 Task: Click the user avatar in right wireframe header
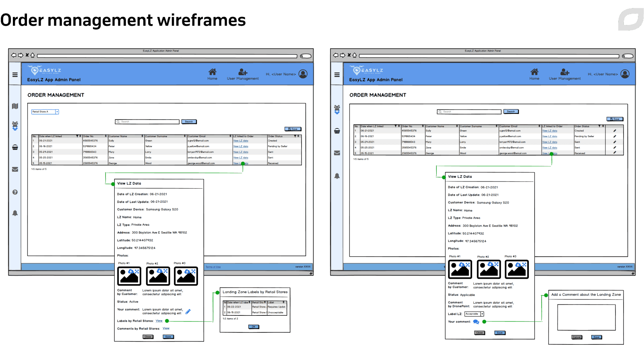point(625,74)
